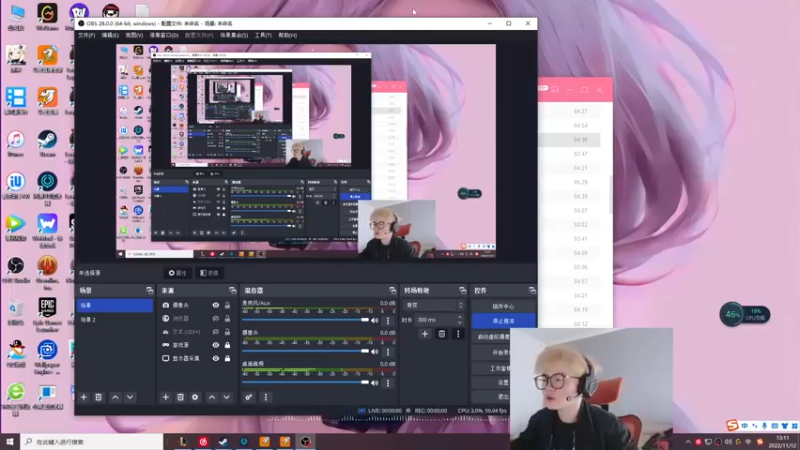Open the 工具(T) menu

(263, 35)
